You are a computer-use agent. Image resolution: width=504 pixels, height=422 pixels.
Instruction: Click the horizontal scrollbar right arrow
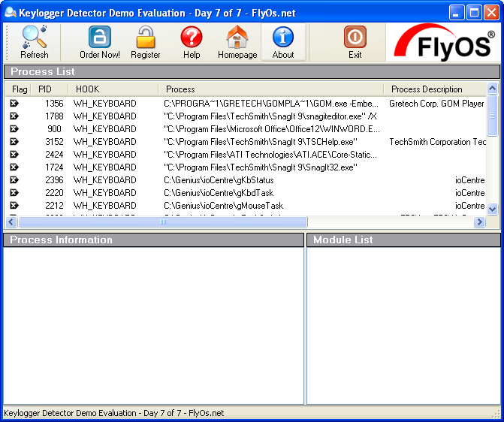[479, 222]
